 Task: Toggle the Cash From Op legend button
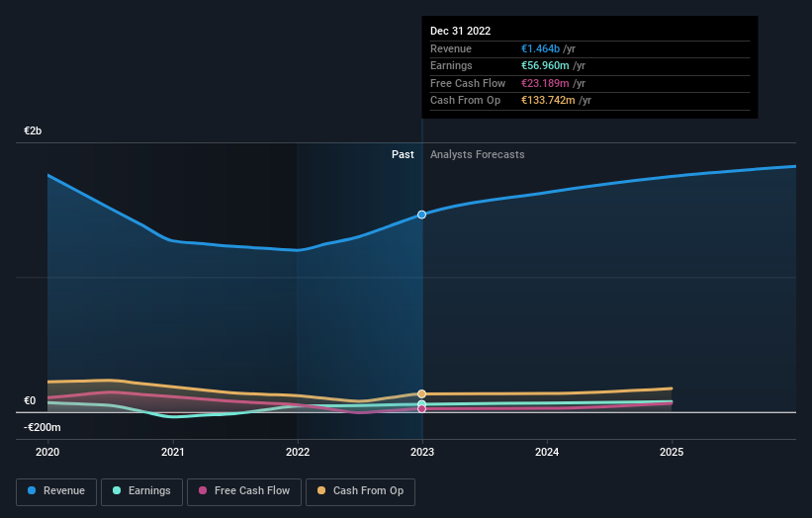pos(360,491)
